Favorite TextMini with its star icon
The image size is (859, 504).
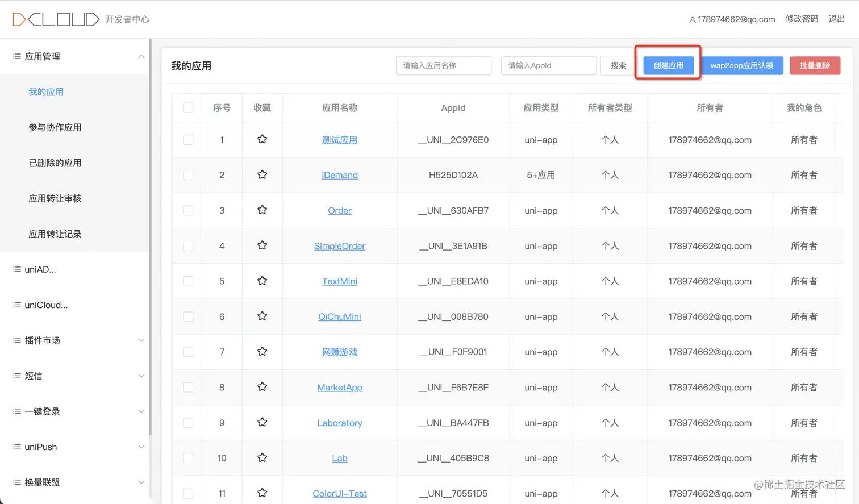(262, 281)
